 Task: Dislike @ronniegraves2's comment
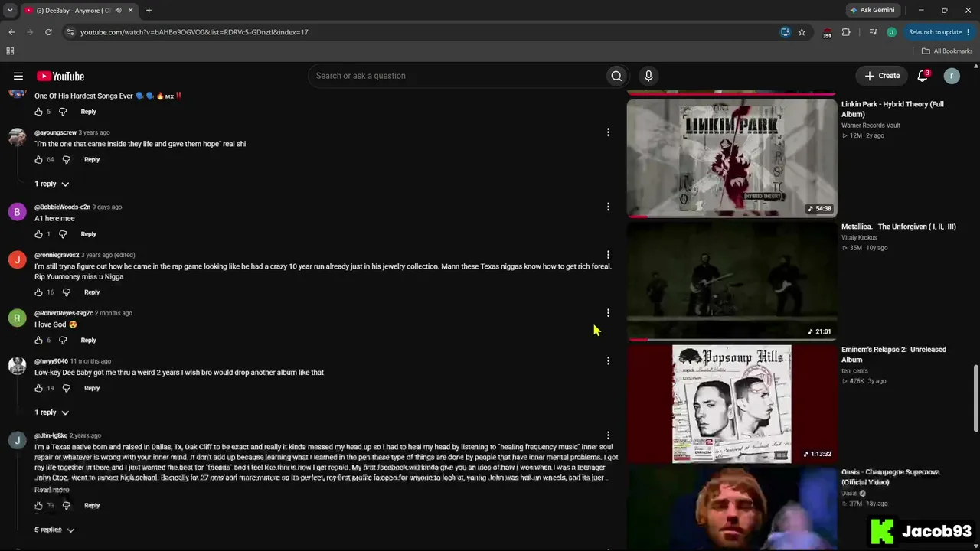66,292
